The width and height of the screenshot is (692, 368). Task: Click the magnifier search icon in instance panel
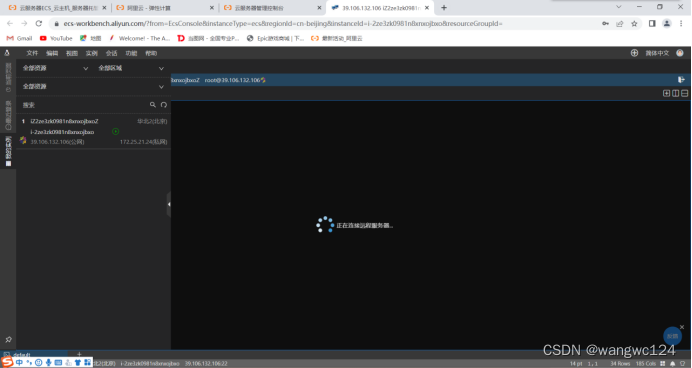pos(153,105)
